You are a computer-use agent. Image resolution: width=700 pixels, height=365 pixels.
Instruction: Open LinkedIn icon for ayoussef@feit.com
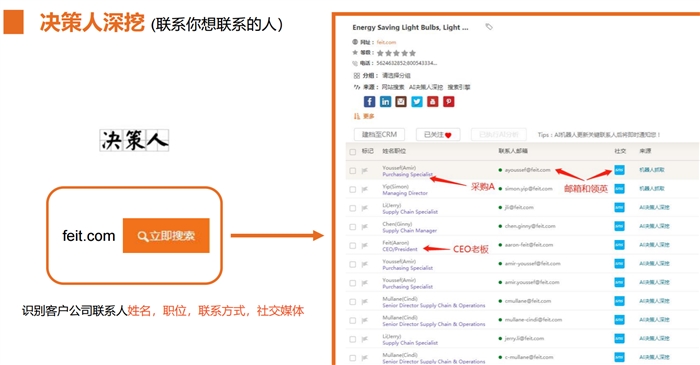pos(620,170)
